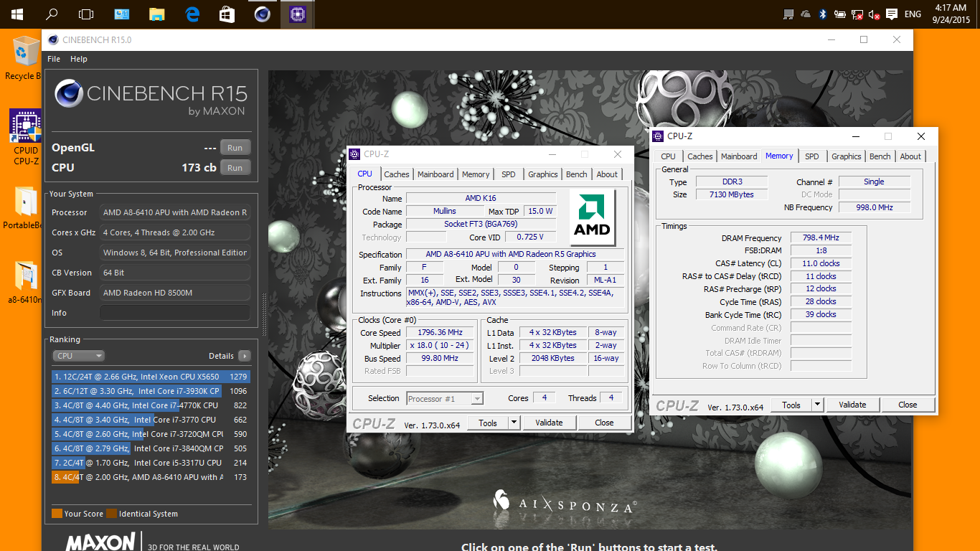This screenshot has width=980, height=551.
Task: Click the Info input field in Your System
Action: (175, 313)
